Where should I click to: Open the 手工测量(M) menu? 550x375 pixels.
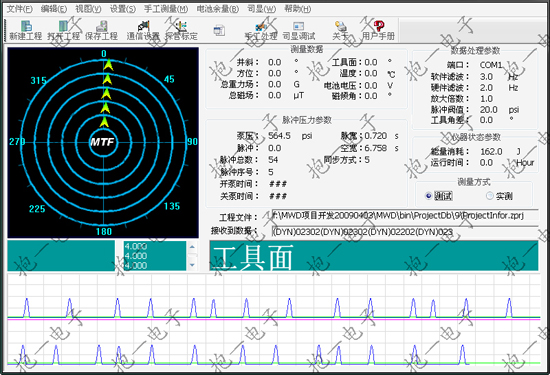point(166,9)
